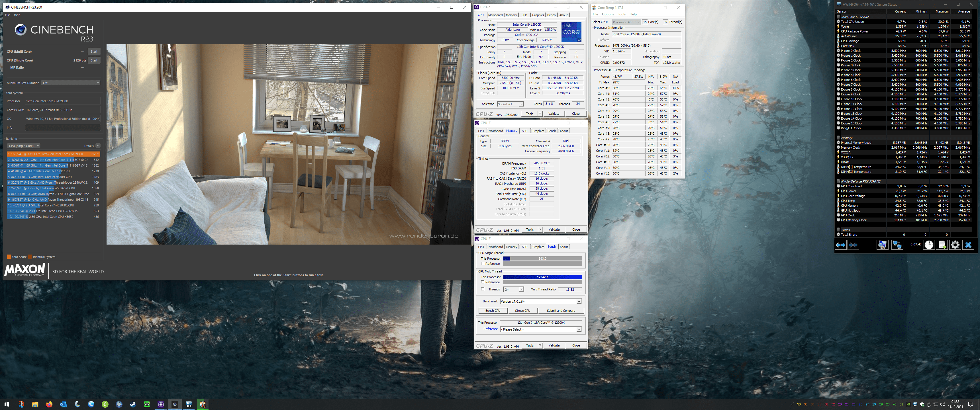Open Minimum Test Duration dropdown in Cinebench
This screenshot has width=980, height=410.
[71, 83]
